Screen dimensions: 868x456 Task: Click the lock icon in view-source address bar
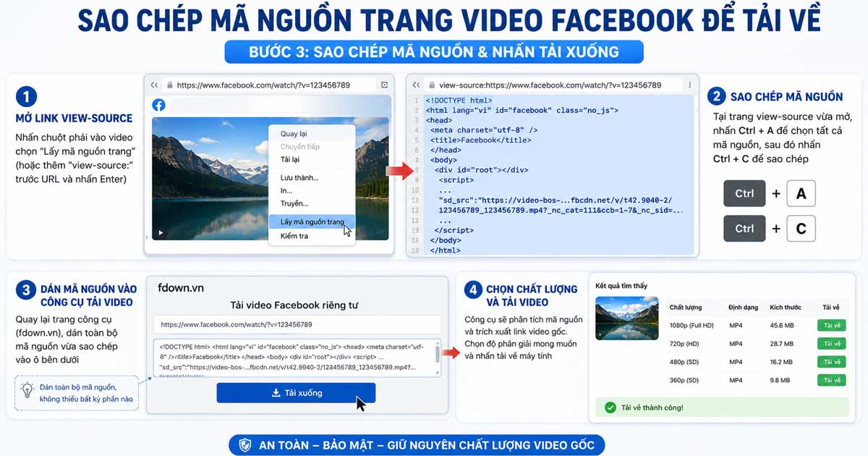pyautogui.click(x=430, y=85)
